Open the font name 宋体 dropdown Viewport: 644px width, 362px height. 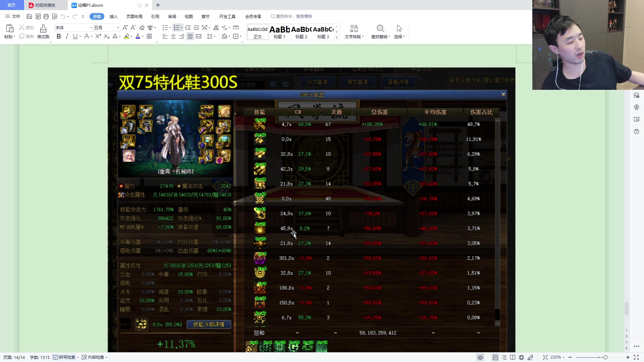point(91,27)
